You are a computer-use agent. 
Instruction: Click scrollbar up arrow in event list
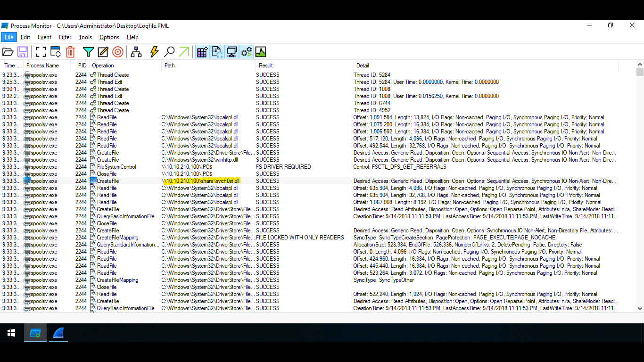(x=640, y=64)
